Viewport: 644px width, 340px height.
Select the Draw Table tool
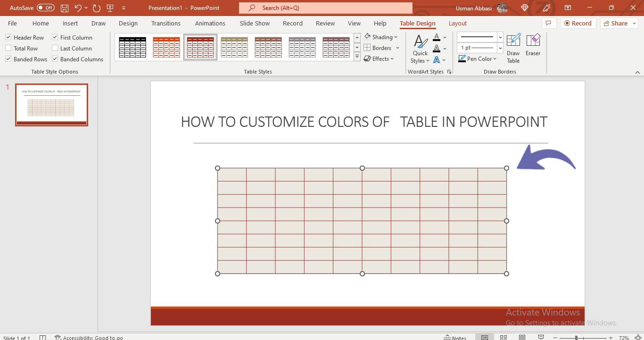[x=513, y=48]
